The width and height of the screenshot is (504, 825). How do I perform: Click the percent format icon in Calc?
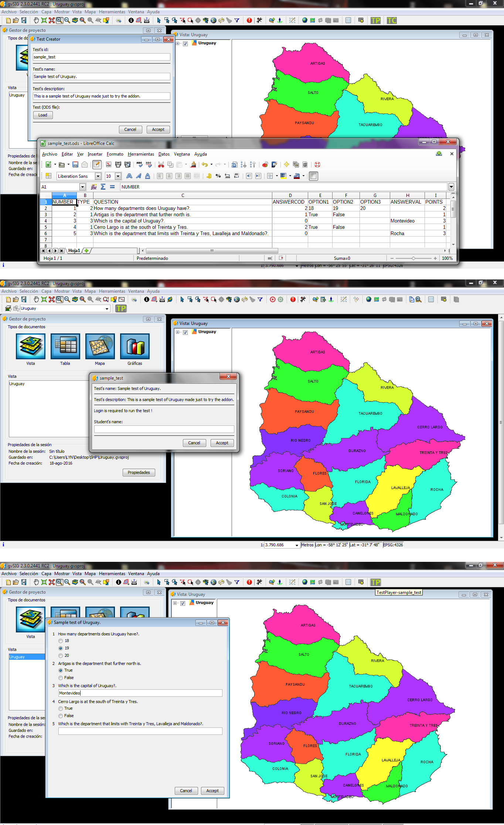click(x=218, y=176)
